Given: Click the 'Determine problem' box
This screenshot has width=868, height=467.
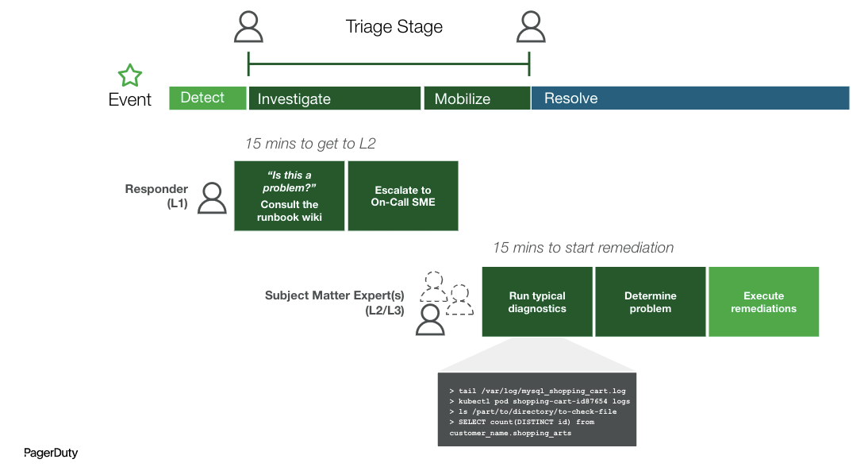Looking at the screenshot, I should tap(651, 302).
